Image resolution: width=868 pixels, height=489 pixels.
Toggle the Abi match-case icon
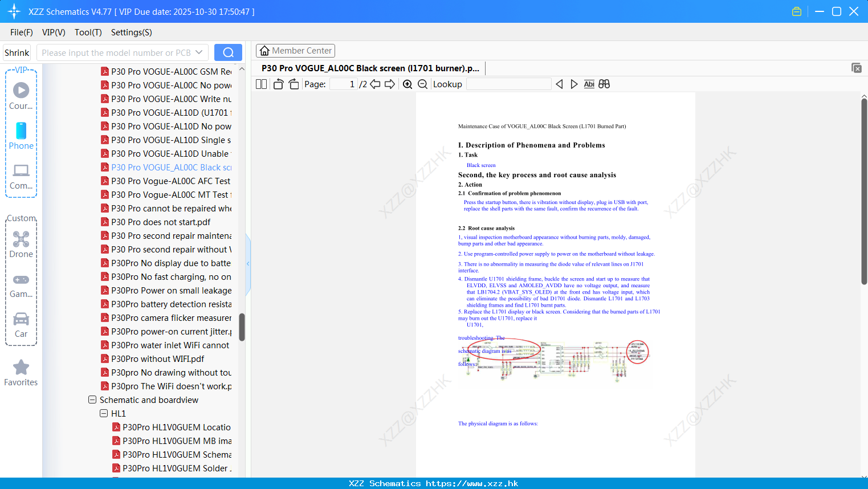(589, 84)
